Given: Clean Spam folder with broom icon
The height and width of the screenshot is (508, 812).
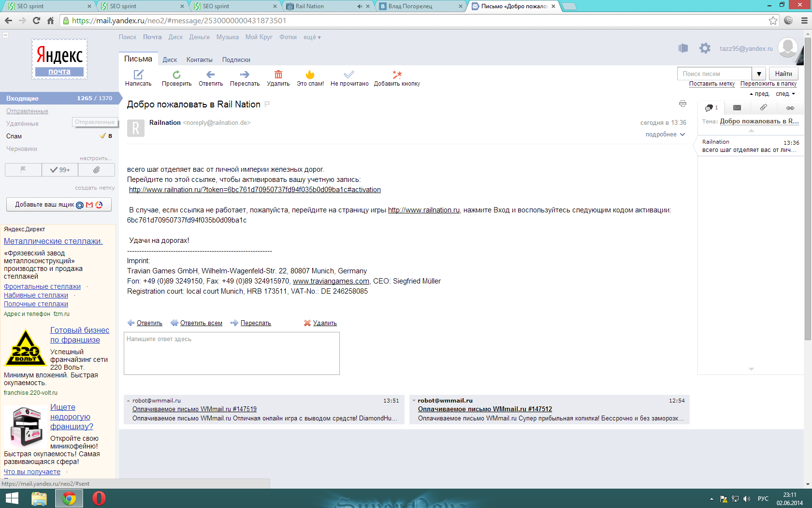Looking at the screenshot, I should coord(103,136).
